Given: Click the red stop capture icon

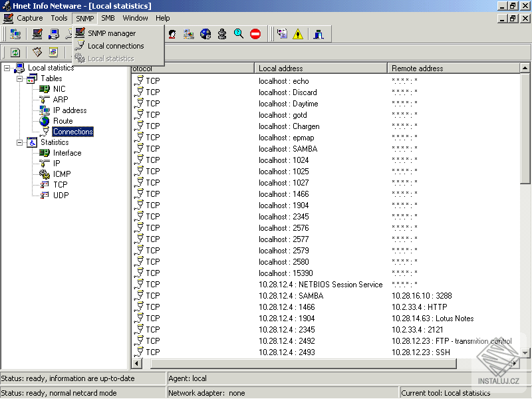Looking at the screenshot, I should pyautogui.click(x=255, y=33).
